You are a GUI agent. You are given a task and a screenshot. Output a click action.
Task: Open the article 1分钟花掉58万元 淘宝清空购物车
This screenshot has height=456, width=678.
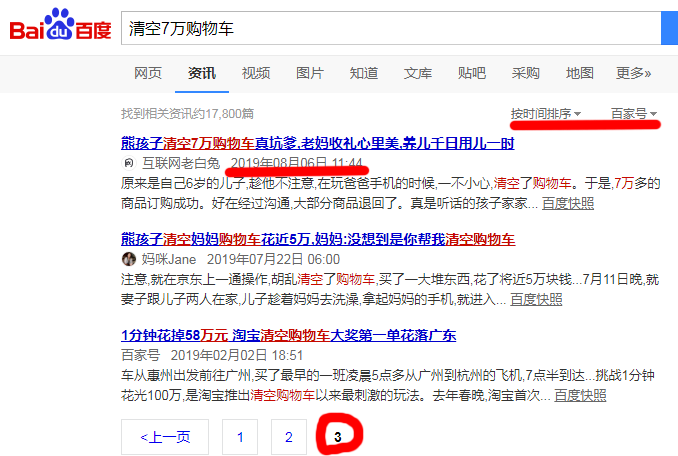coord(289,335)
